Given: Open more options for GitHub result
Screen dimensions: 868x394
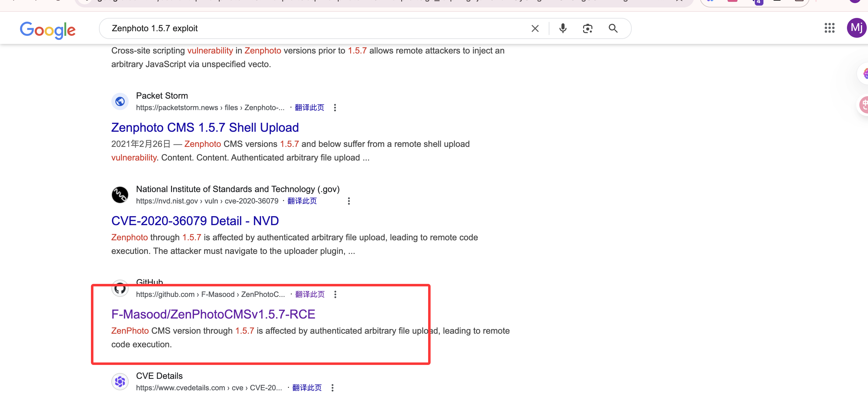Looking at the screenshot, I should tap(335, 295).
